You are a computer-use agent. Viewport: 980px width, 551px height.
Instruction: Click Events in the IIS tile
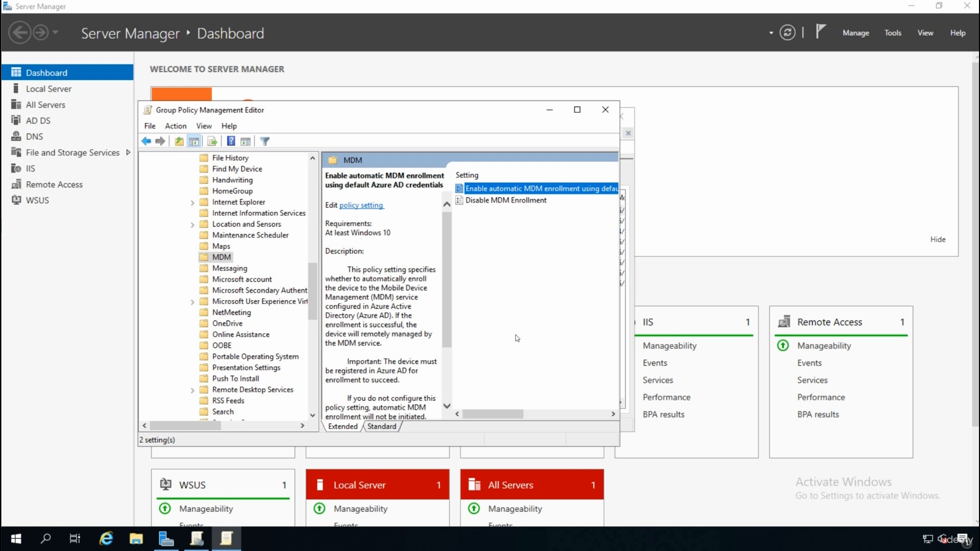pyautogui.click(x=655, y=363)
